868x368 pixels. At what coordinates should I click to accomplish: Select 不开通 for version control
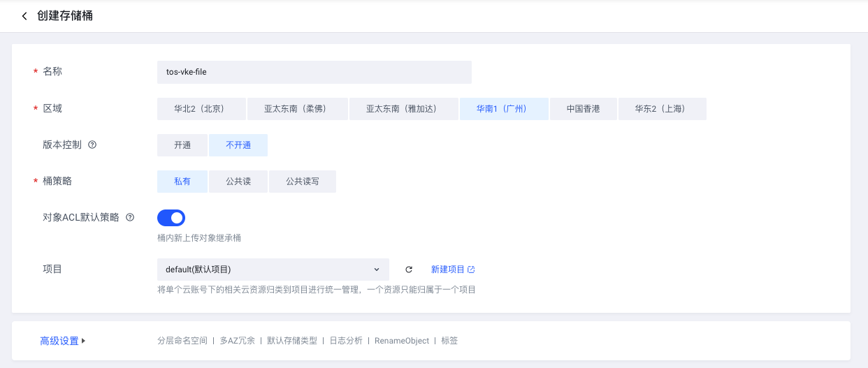point(238,145)
